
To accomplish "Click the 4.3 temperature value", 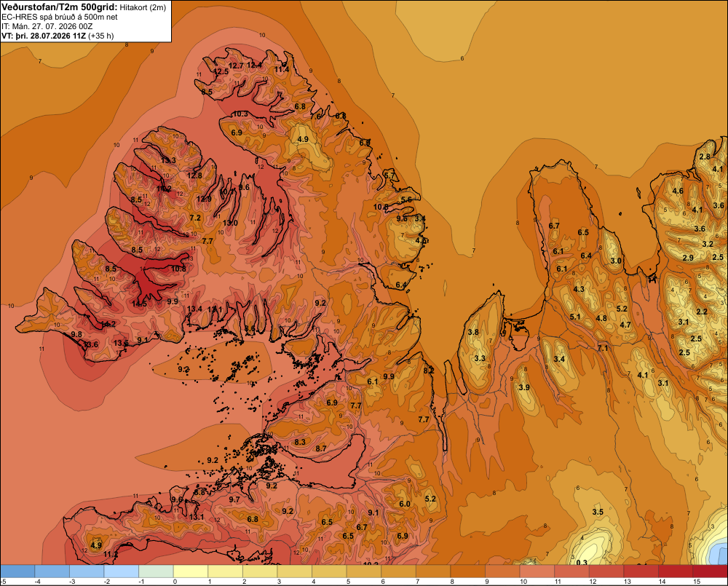I will (579, 289).
